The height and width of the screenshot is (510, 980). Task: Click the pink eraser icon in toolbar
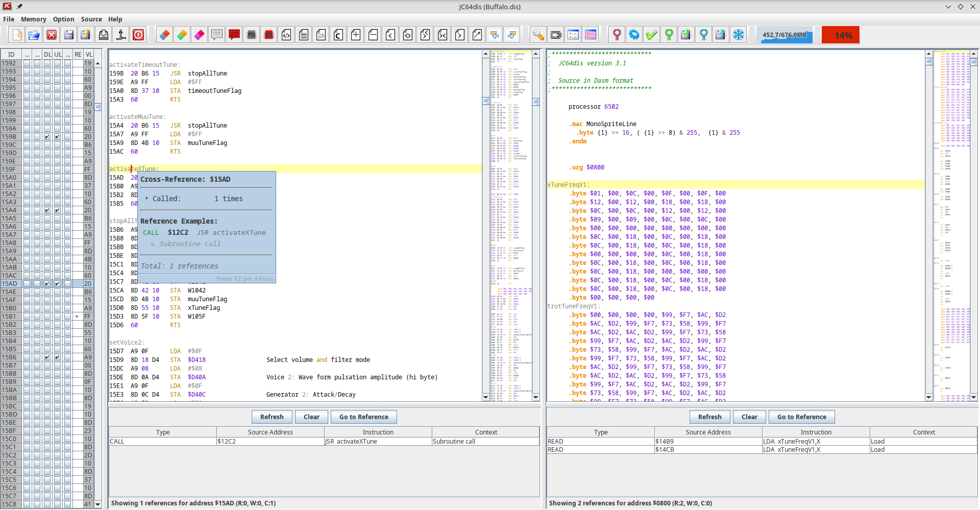[200, 35]
